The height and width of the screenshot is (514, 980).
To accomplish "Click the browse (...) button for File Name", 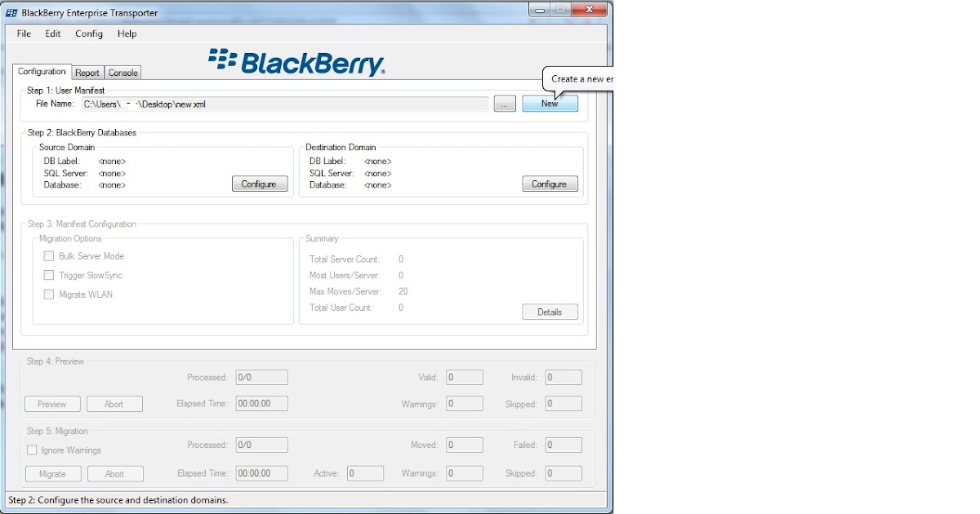I will click(x=505, y=104).
